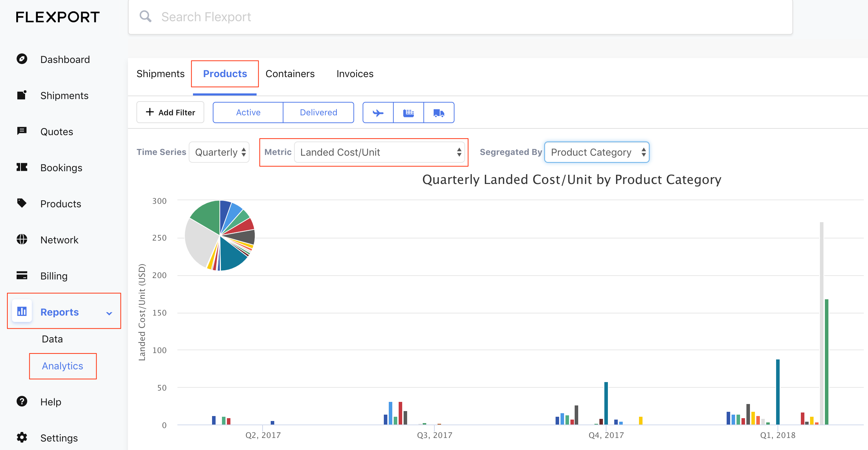The height and width of the screenshot is (450, 868).
Task: Click the Add Filter button
Action: click(170, 112)
